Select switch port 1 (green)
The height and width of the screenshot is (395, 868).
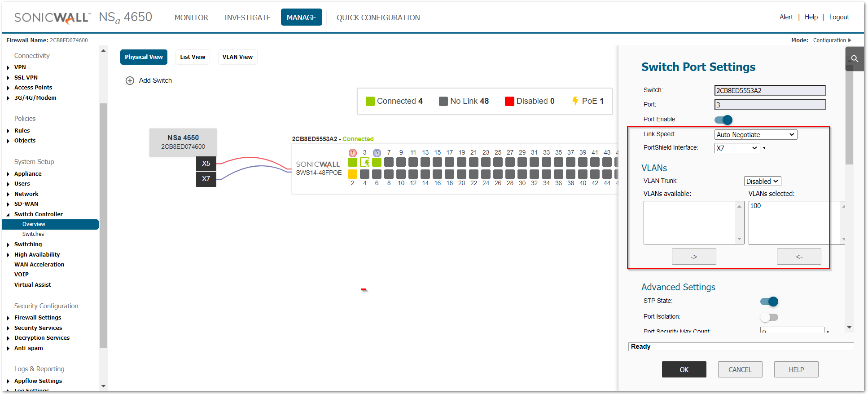tap(353, 162)
